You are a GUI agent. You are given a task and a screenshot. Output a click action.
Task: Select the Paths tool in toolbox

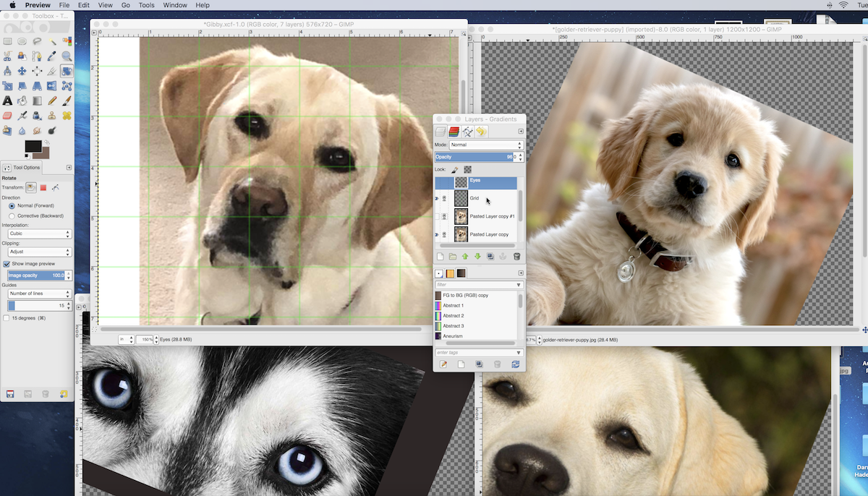click(37, 56)
